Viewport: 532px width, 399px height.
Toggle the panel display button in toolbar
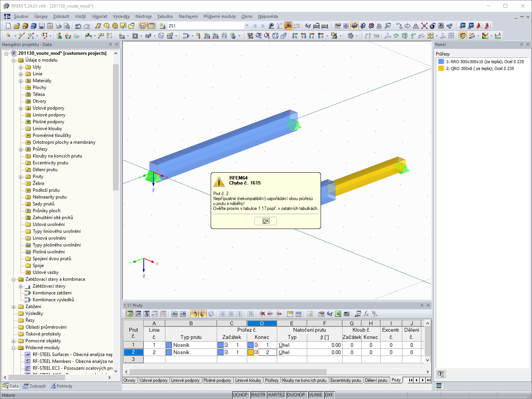click(x=463, y=36)
